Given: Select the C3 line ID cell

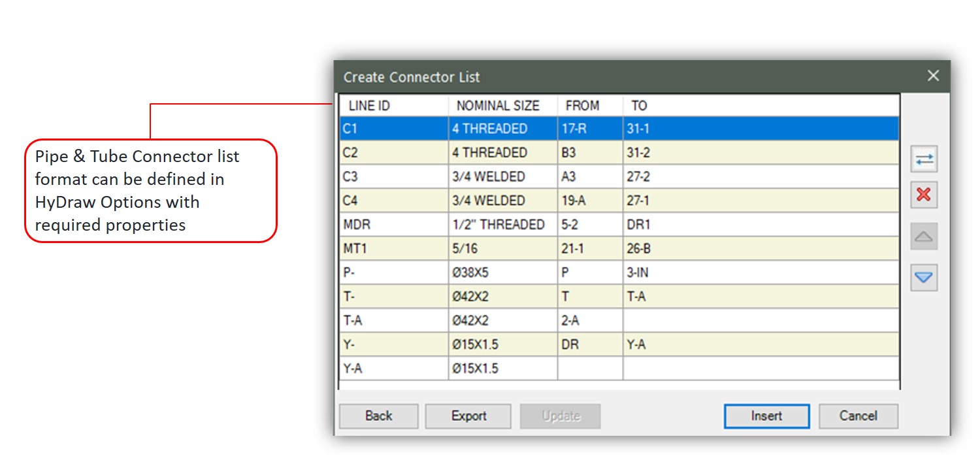Looking at the screenshot, I should 394,176.
